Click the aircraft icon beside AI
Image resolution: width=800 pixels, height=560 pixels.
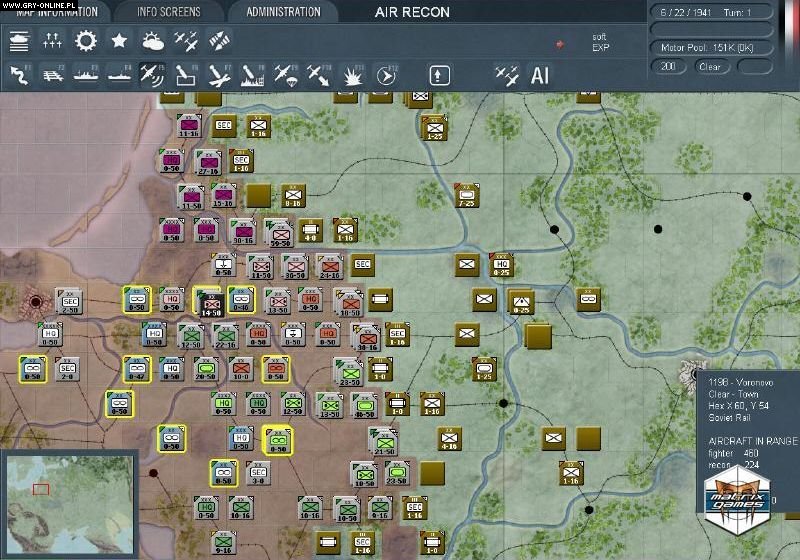(507, 75)
